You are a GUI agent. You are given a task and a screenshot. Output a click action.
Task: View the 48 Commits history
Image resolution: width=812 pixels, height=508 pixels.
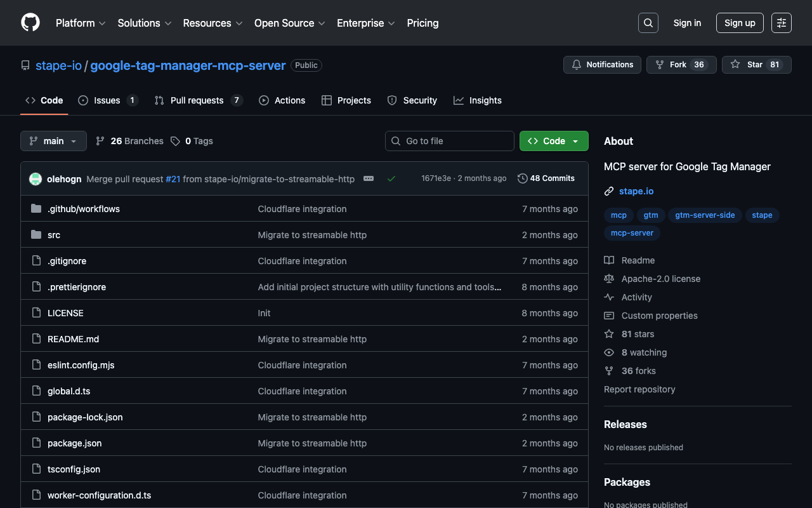pyautogui.click(x=546, y=178)
